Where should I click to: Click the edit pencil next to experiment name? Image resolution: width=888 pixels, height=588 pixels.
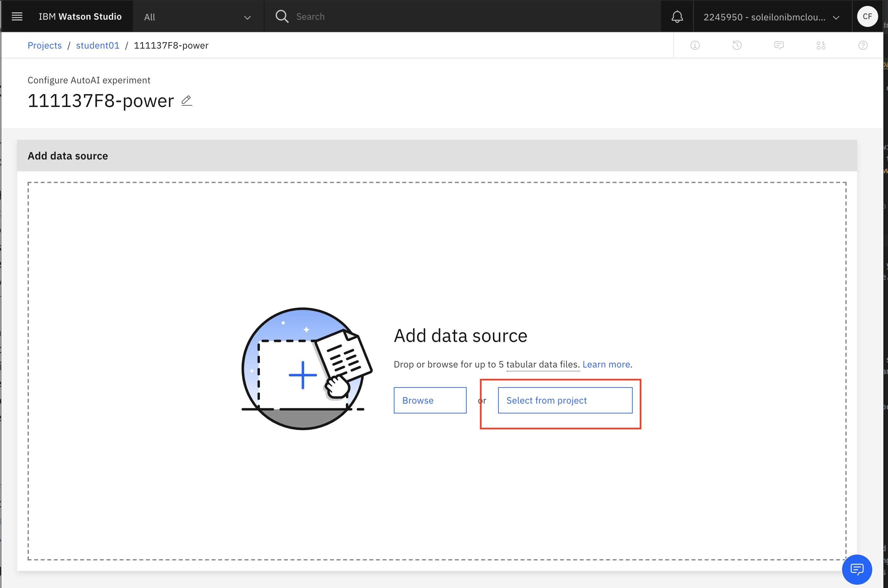coord(186,101)
